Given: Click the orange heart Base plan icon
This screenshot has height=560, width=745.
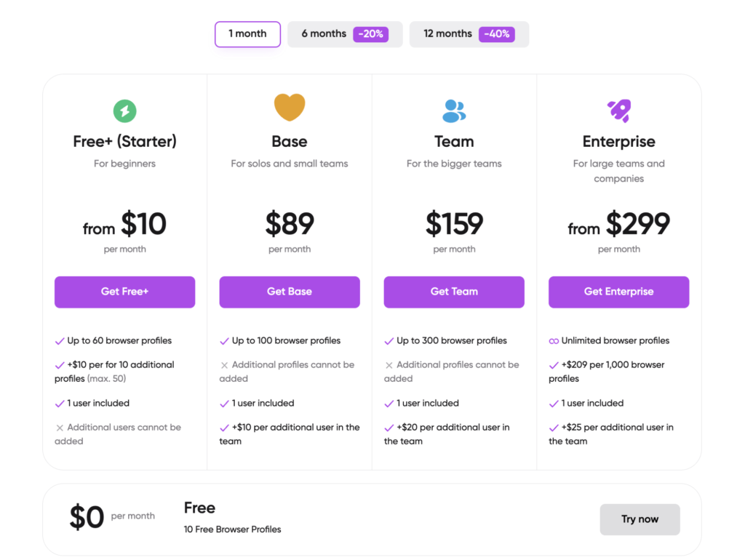Looking at the screenshot, I should [290, 108].
